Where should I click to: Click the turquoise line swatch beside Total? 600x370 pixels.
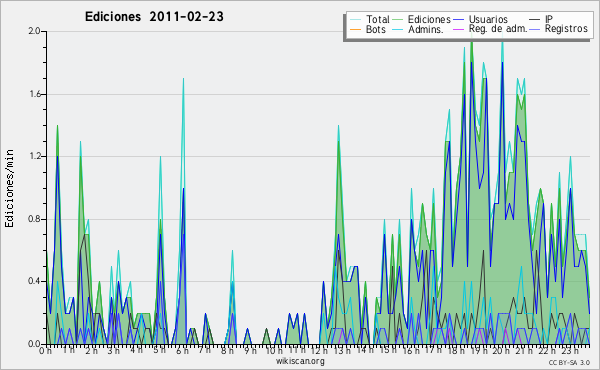(x=355, y=20)
